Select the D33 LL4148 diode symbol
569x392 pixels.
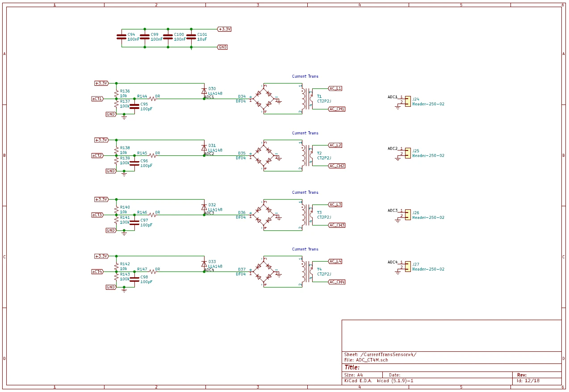coord(204,264)
